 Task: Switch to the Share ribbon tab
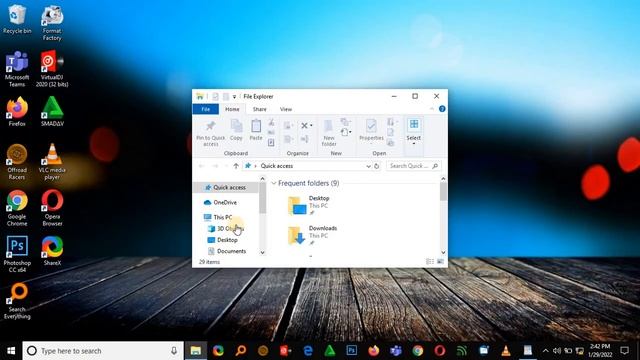click(x=260, y=109)
